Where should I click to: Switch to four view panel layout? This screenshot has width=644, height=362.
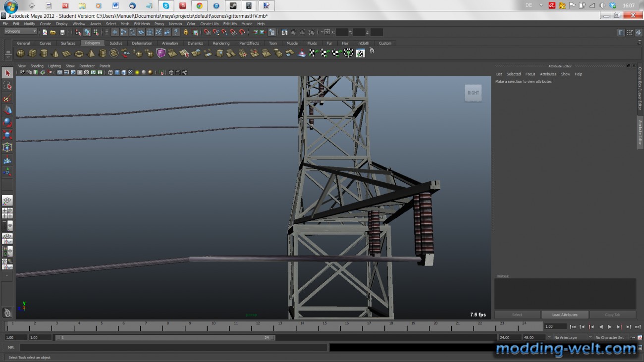7,213
